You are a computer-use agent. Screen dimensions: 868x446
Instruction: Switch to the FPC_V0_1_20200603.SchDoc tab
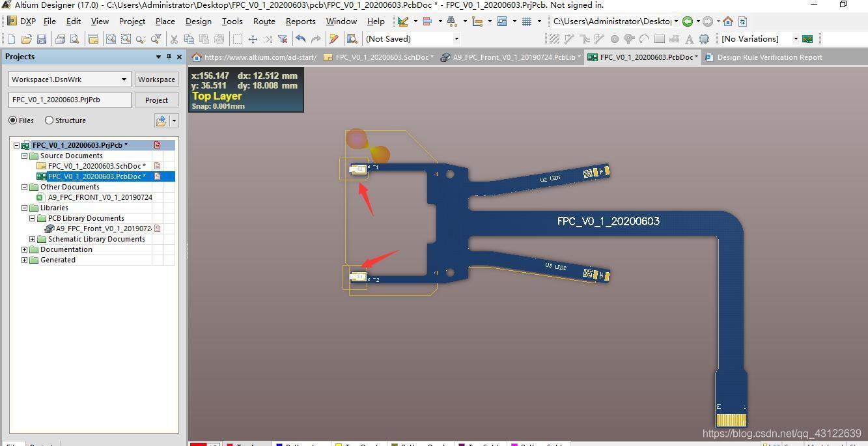pyautogui.click(x=378, y=57)
